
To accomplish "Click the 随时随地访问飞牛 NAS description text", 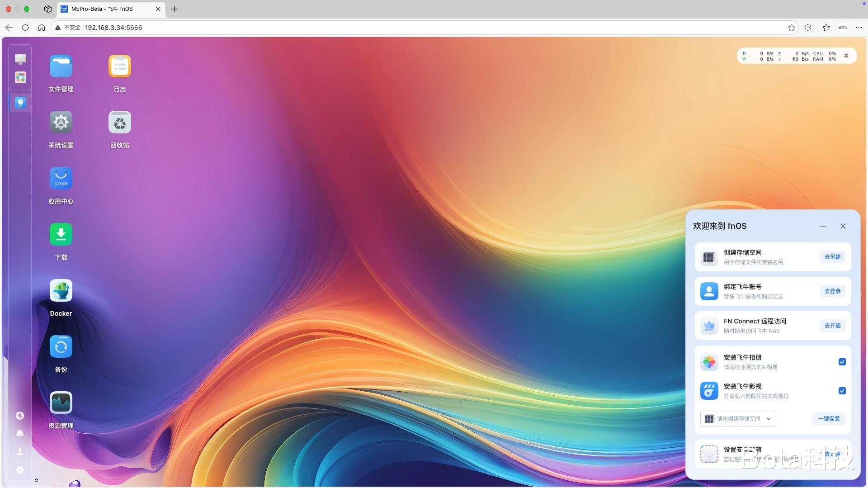I will pyautogui.click(x=752, y=331).
